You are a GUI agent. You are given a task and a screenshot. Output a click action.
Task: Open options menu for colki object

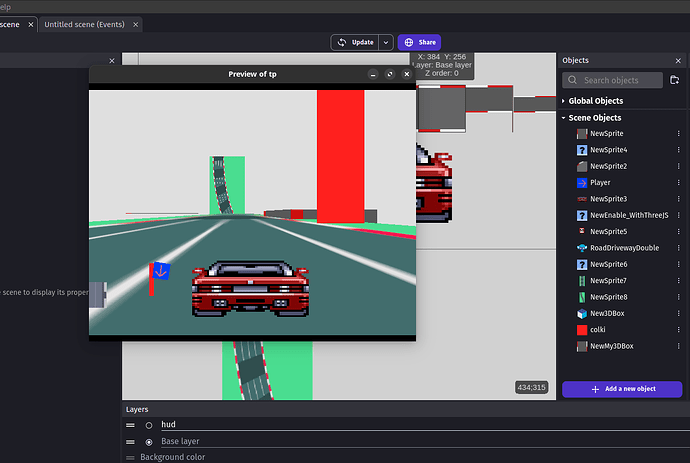tap(678, 330)
